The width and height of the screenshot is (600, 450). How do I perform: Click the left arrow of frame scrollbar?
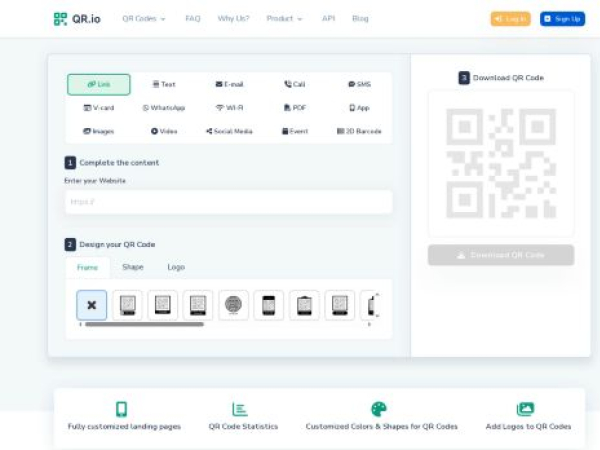pos(80,324)
